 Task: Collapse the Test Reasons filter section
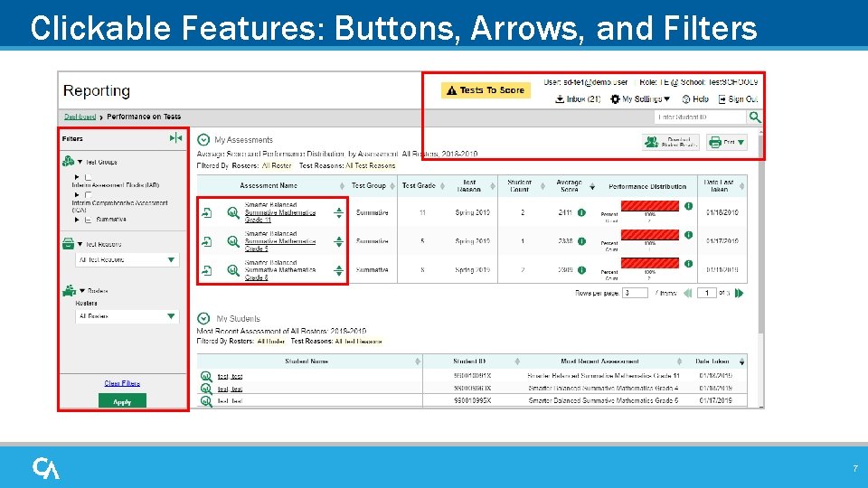click(80, 244)
